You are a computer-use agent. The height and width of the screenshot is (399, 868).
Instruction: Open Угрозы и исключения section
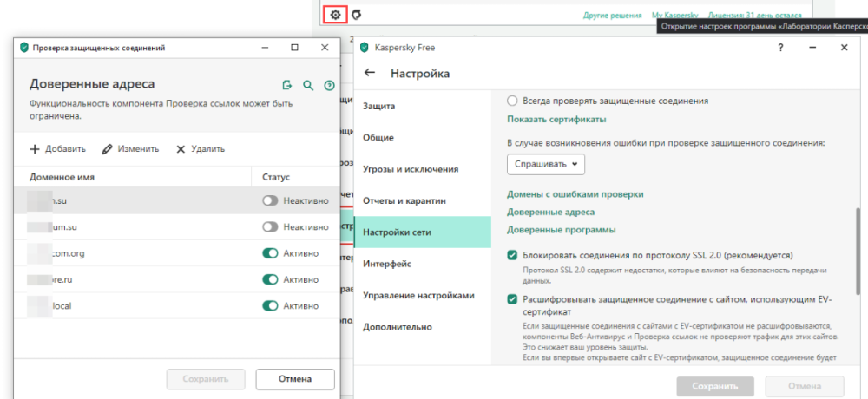click(423, 169)
